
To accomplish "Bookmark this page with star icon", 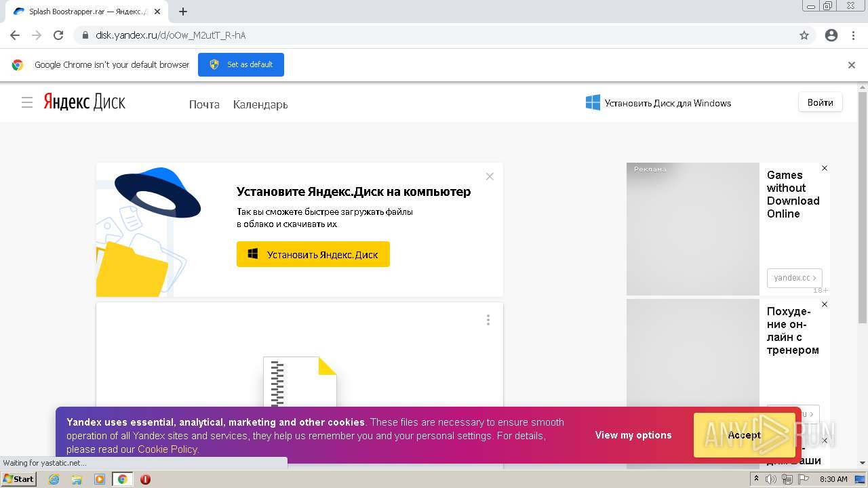I will tap(804, 35).
